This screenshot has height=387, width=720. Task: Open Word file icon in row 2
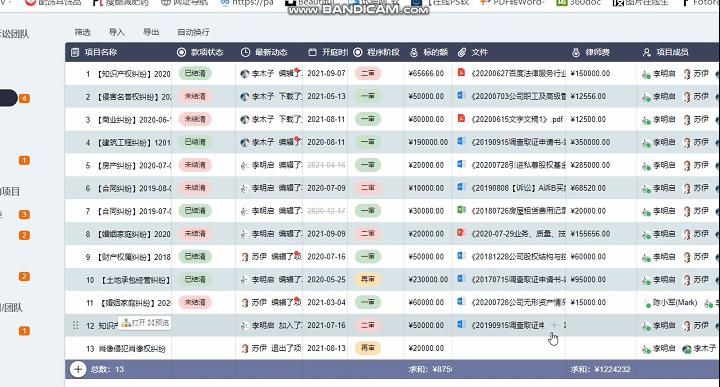(x=461, y=95)
